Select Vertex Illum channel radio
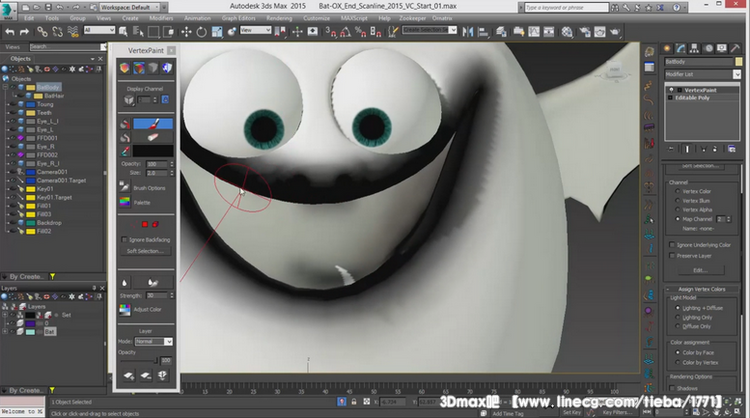This screenshot has width=750, height=418. tap(677, 201)
